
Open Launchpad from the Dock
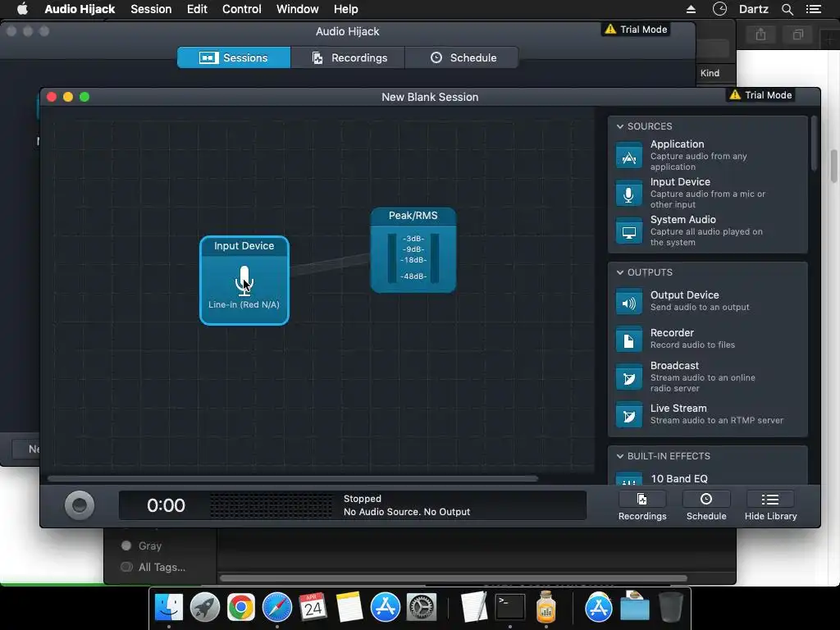[205, 608]
